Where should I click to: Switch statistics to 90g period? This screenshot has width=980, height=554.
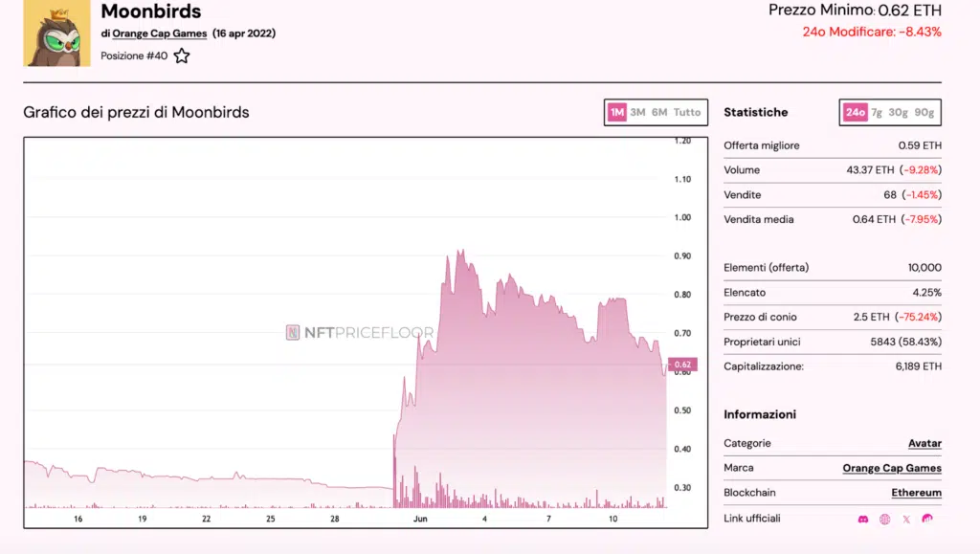tap(924, 112)
